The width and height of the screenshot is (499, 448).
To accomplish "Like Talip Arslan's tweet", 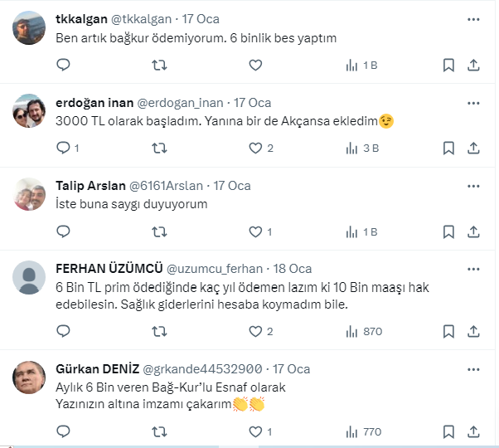I will [x=256, y=231].
